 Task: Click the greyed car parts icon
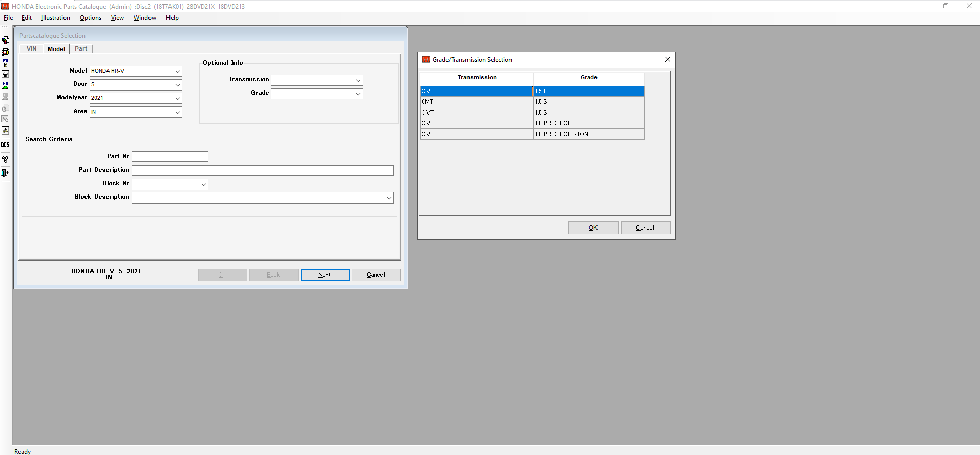pos(5,97)
